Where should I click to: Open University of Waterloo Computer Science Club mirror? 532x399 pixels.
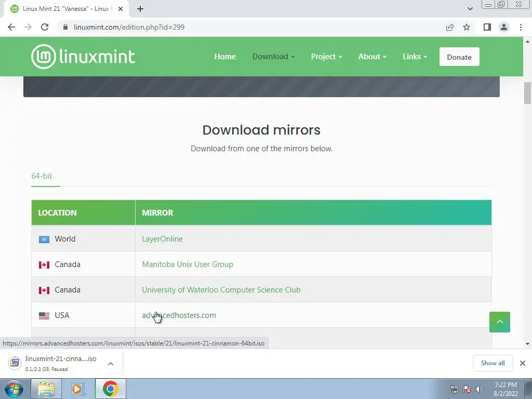tap(221, 290)
